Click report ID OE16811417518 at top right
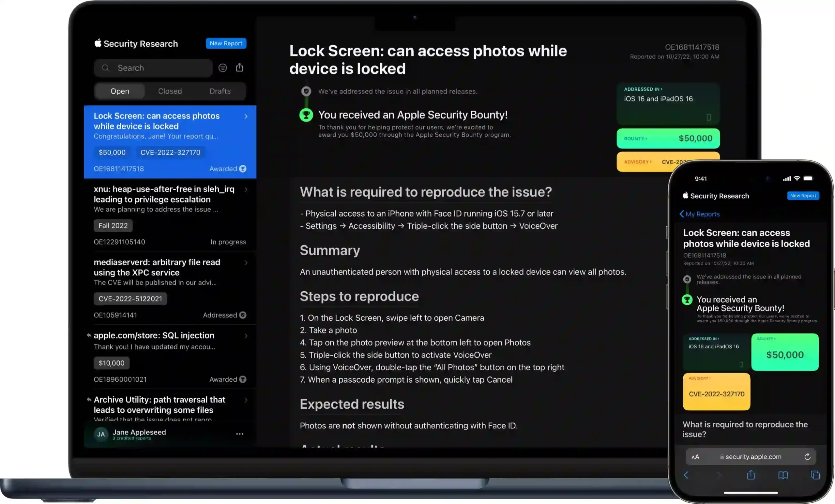This screenshot has height=504, width=835. (x=692, y=47)
